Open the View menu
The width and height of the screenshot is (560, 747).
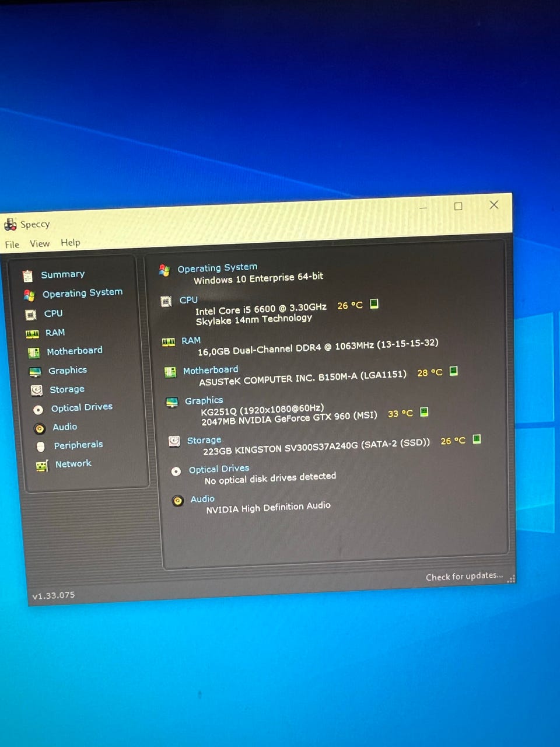[40, 243]
